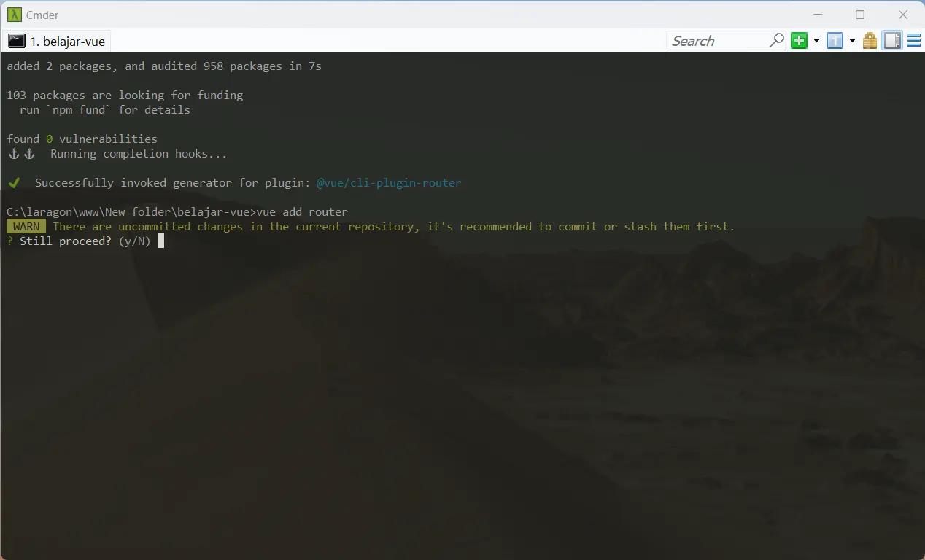Expand the active console list dropdown arrow

(x=852, y=41)
